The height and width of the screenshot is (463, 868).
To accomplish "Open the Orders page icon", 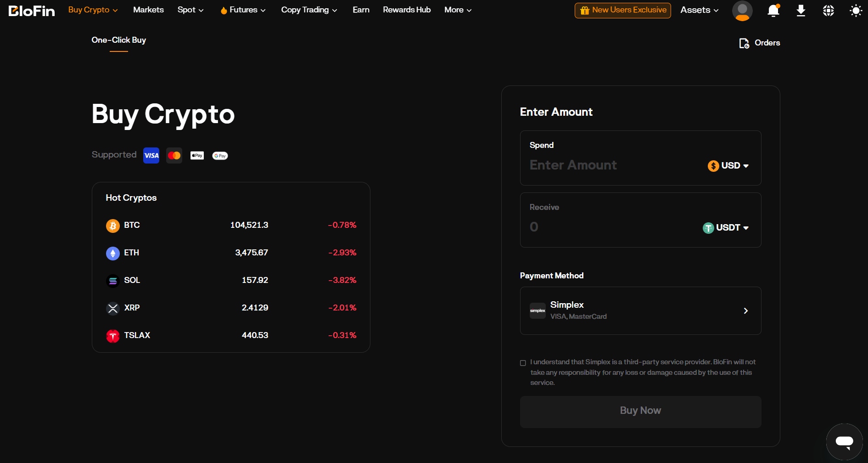I will click(x=744, y=43).
